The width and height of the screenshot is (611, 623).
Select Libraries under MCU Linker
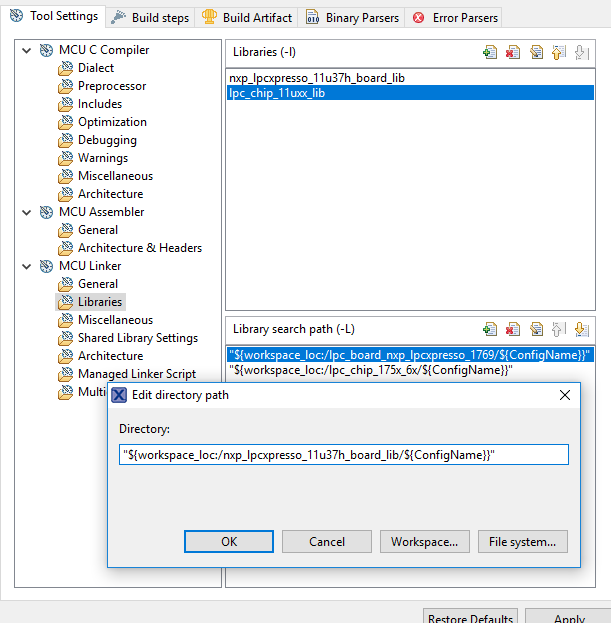pos(100,302)
